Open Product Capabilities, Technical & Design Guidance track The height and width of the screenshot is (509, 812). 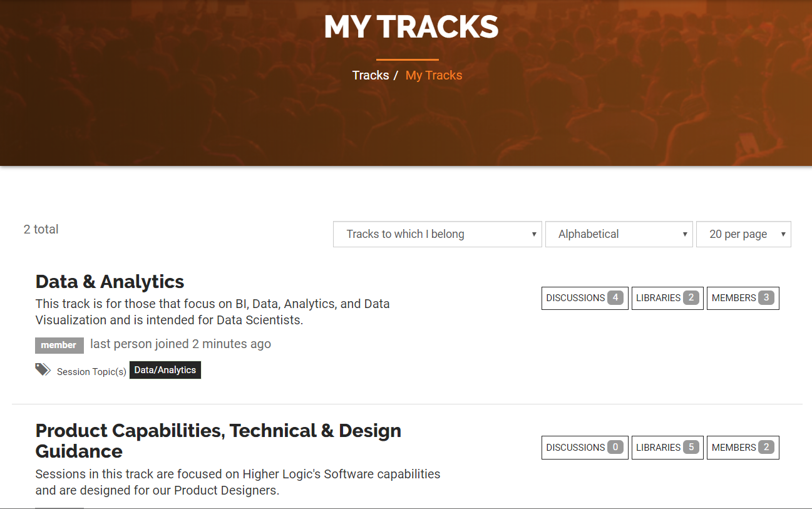pos(218,441)
